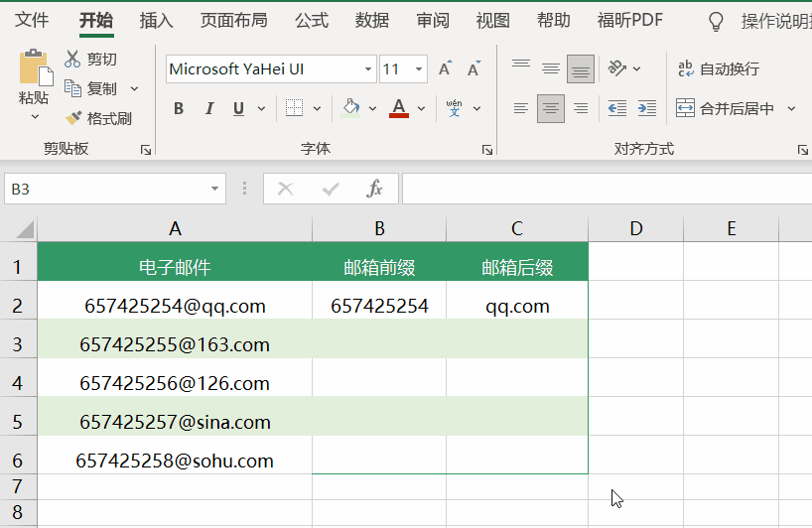
Task: Click the increase indent icon
Action: (x=646, y=108)
